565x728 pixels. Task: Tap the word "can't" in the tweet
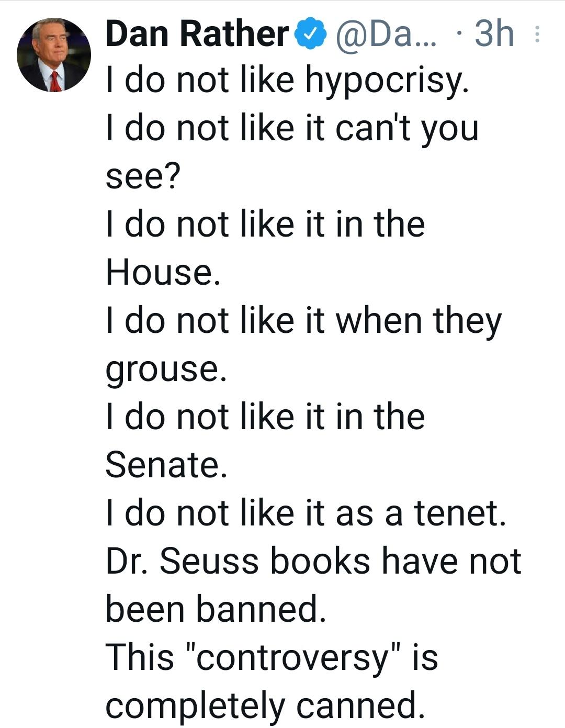tap(372, 128)
